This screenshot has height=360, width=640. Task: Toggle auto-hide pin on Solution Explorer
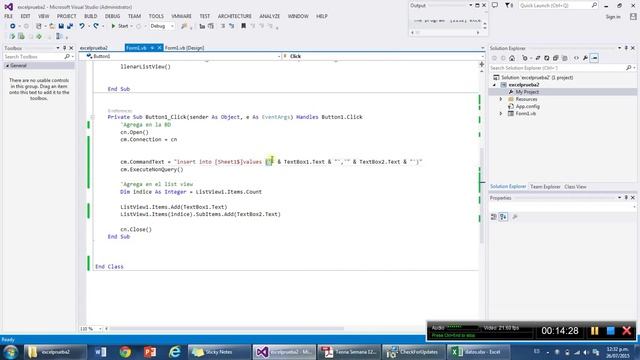pyautogui.click(x=627, y=48)
